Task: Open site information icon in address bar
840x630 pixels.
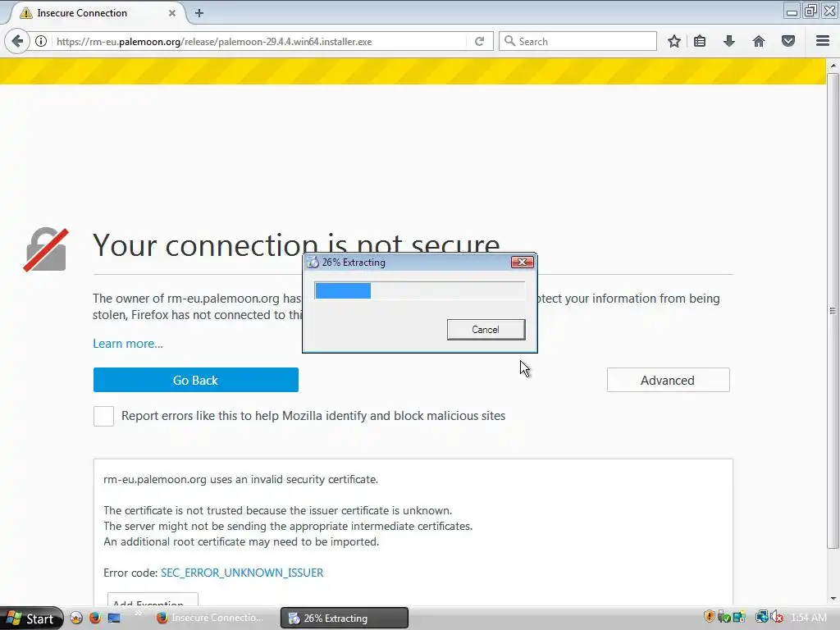Action: click(x=41, y=41)
